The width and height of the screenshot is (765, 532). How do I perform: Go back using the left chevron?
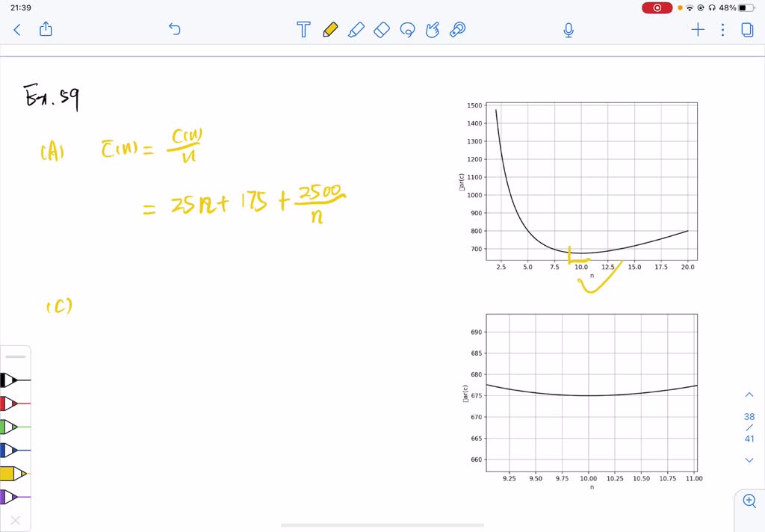(17, 30)
